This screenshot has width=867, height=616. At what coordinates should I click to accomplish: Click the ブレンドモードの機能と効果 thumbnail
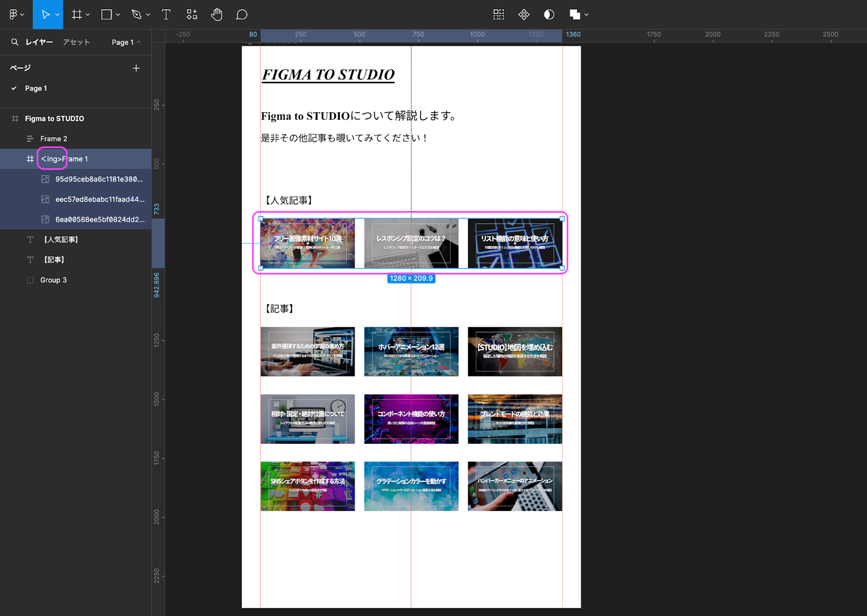coord(515,419)
